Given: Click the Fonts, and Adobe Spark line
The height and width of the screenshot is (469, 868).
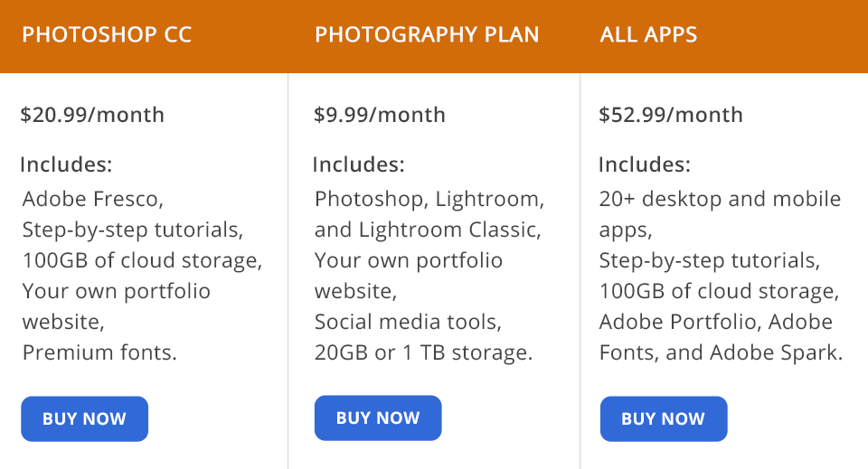Looking at the screenshot, I should coord(722,352).
